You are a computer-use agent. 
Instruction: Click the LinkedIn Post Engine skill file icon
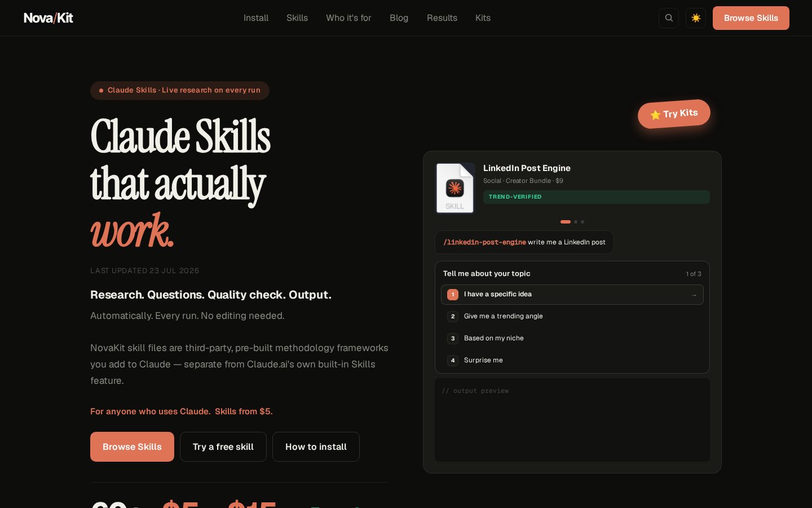(x=455, y=188)
